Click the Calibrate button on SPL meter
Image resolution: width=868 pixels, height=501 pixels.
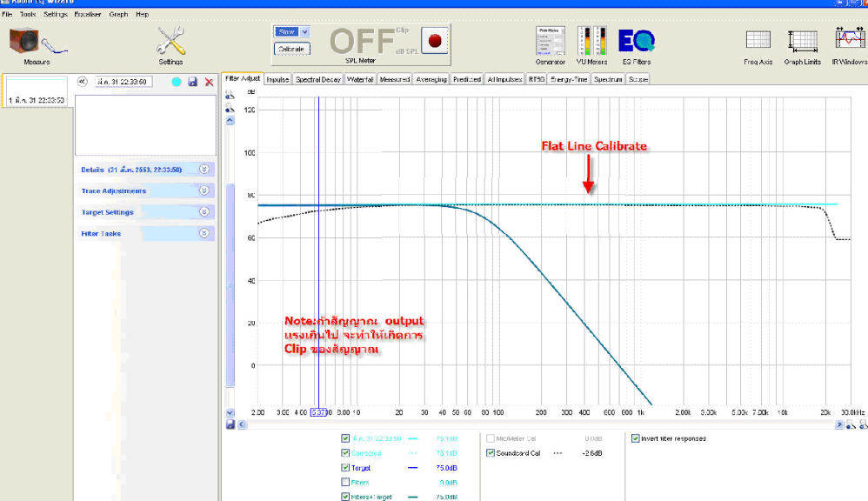pyautogui.click(x=291, y=49)
